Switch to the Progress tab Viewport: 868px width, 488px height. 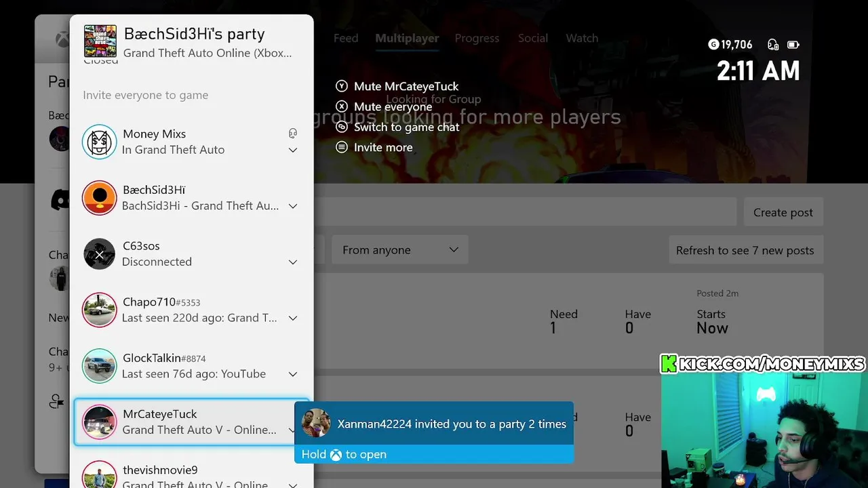(x=477, y=38)
